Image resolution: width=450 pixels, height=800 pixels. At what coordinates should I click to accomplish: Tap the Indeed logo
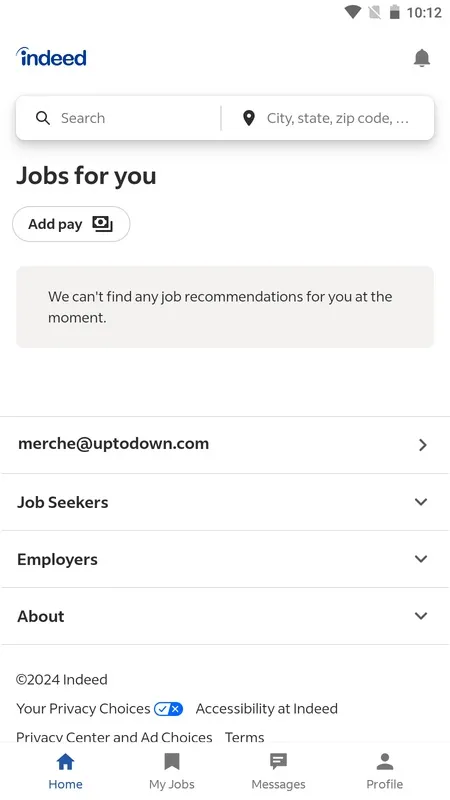(x=51, y=57)
